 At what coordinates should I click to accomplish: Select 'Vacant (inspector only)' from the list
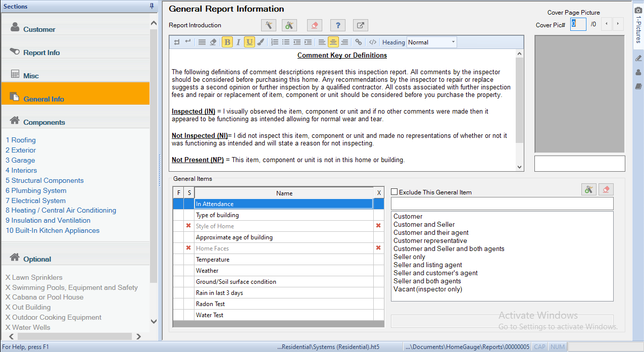point(427,289)
